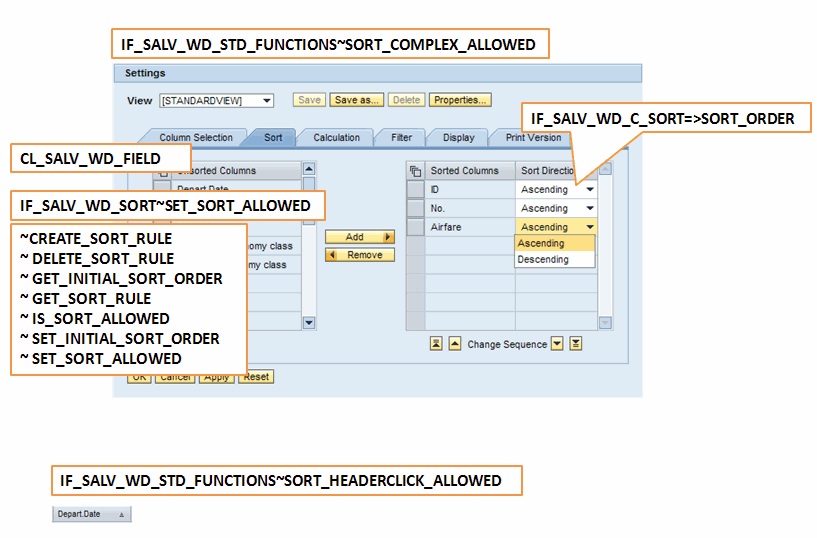The image size is (817, 538).
Task: Select the No. row selector
Action: pyautogui.click(x=416, y=208)
